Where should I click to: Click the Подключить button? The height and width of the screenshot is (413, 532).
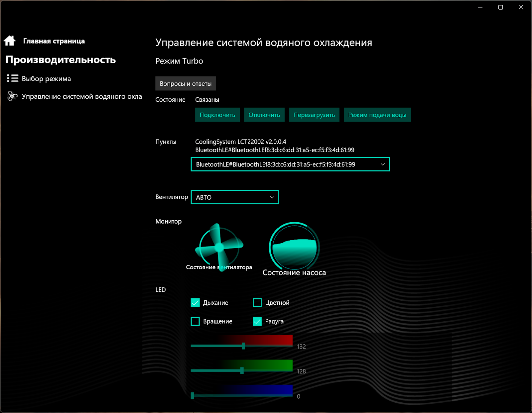coord(217,115)
